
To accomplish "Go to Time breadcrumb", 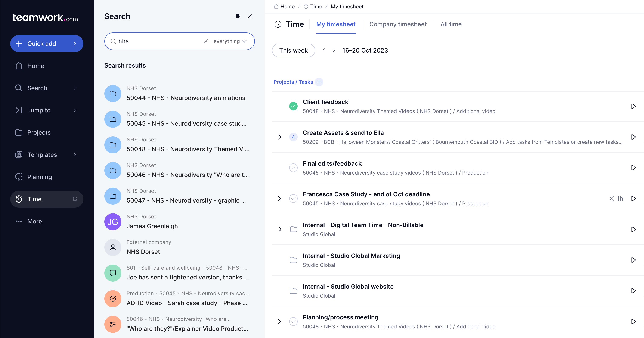I will (x=313, y=6).
